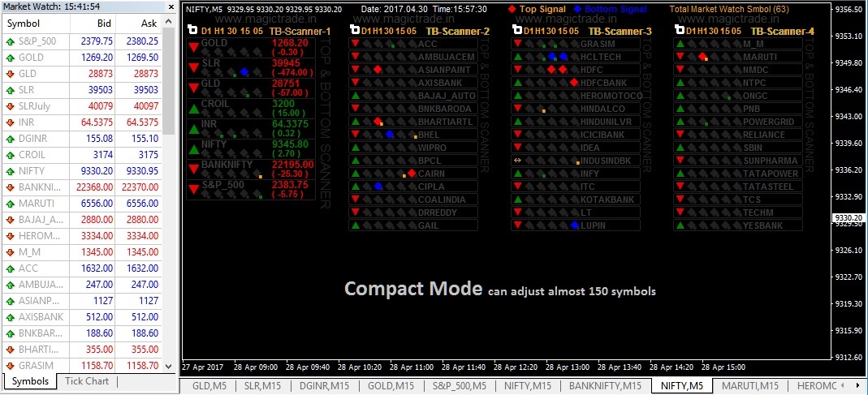The image size is (868, 395).
Task: Click the TB-Scanner-2 header title
Action: 457,32
